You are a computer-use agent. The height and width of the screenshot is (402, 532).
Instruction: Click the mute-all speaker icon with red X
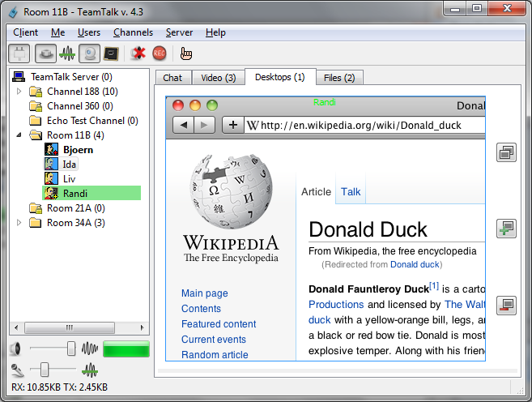coord(138,53)
